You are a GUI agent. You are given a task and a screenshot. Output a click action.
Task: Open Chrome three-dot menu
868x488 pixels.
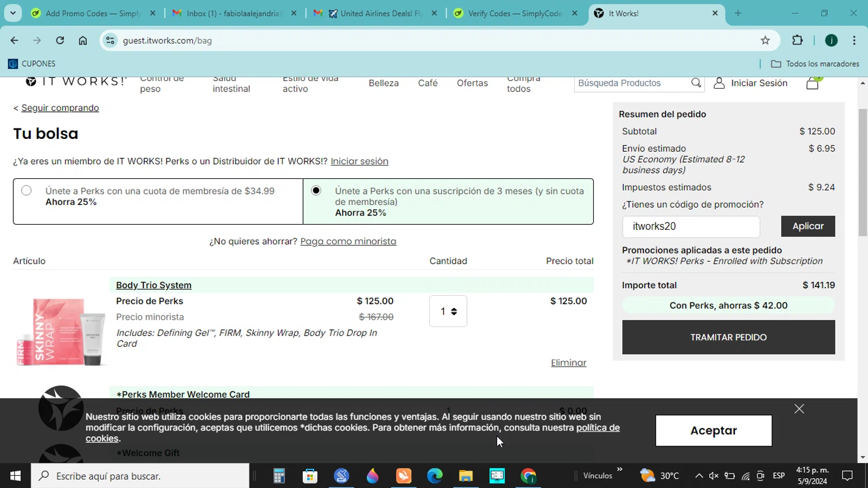click(x=854, y=41)
